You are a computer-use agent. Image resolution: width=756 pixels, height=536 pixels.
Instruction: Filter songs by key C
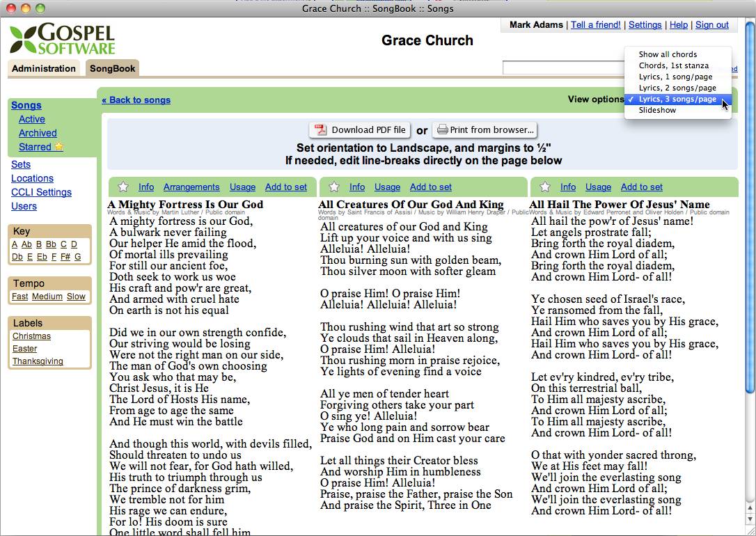tap(63, 244)
